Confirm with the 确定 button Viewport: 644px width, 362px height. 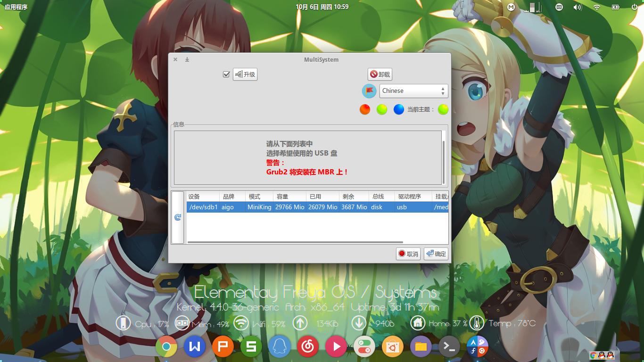pos(435,254)
